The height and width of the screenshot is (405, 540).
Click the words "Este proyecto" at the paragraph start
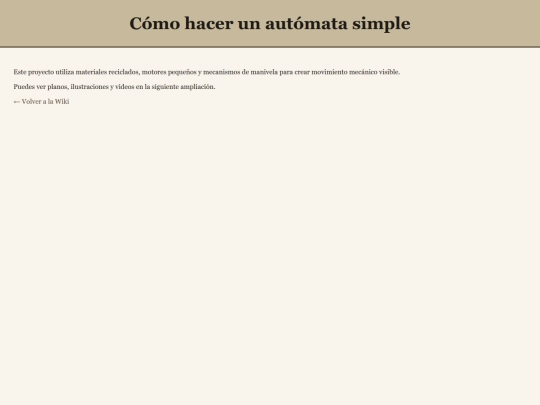[x=34, y=72]
